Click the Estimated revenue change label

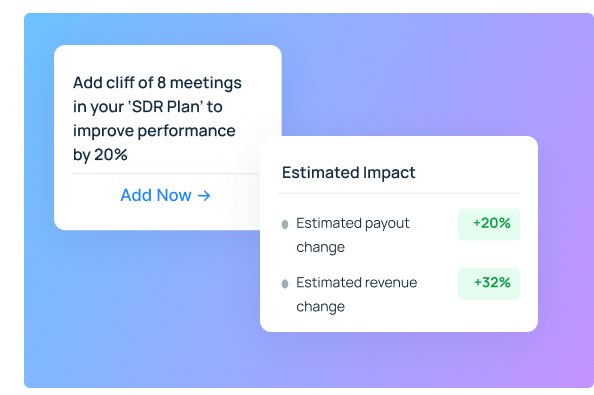click(x=356, y=294)
